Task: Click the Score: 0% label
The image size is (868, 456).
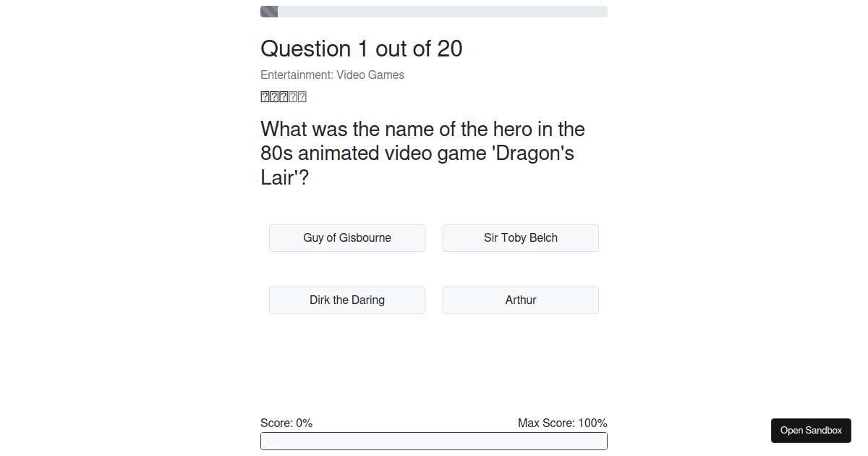Action: (286, 423)
